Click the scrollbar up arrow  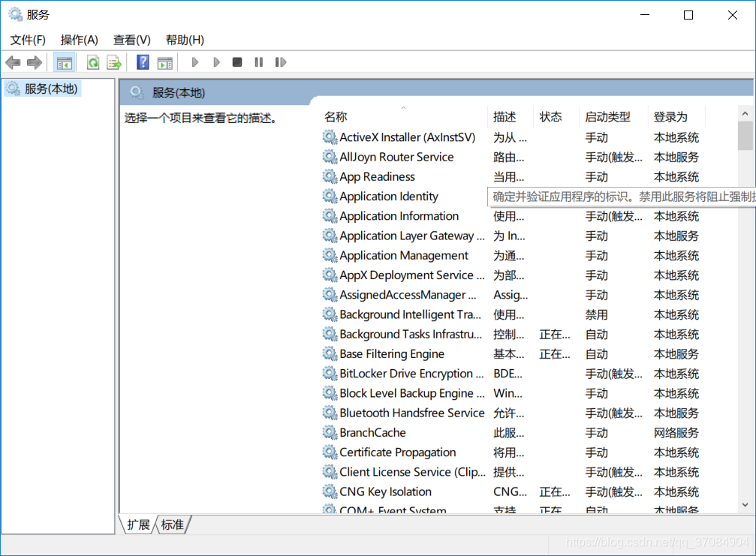745,114
